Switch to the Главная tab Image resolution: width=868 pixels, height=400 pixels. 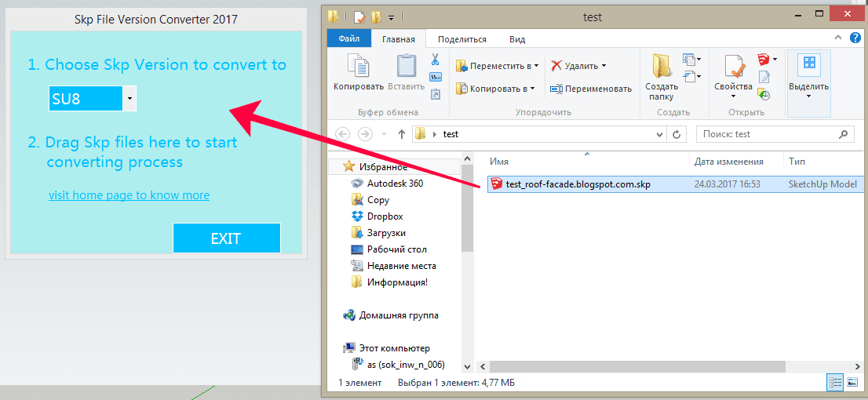click(399, 39)
